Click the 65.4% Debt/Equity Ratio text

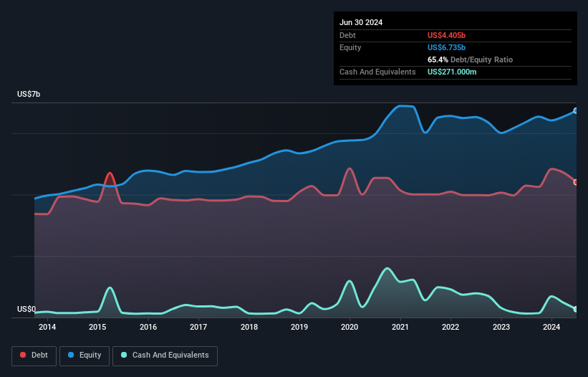pyautogui.click(x=470, y=59)
